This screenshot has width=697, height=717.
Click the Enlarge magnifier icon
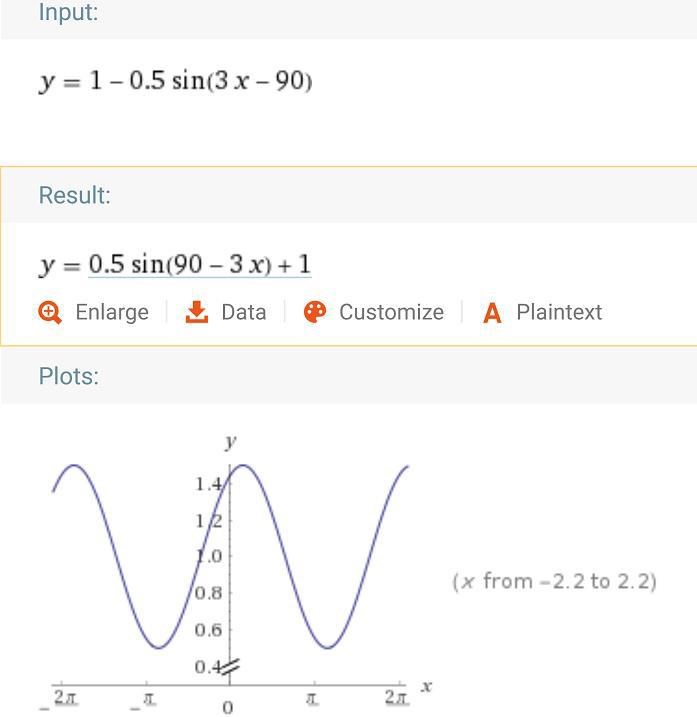tap(50, 312)
